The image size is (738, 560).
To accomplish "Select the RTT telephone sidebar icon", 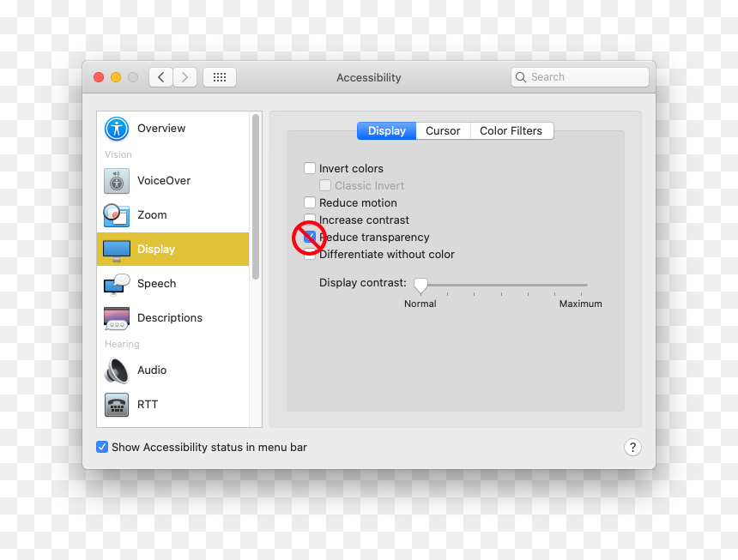I will tap(116, 405).
